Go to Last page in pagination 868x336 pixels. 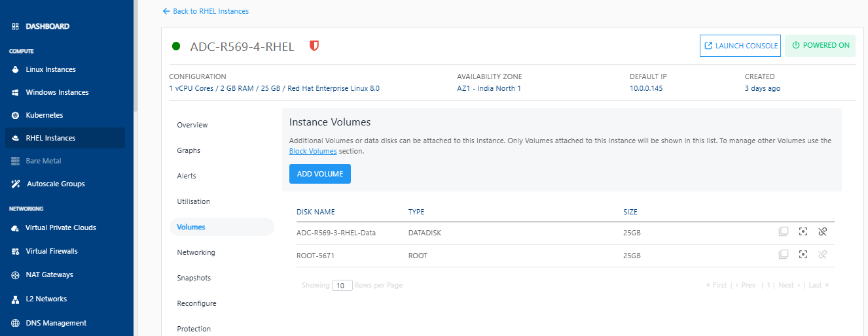(x=819, y=285)
